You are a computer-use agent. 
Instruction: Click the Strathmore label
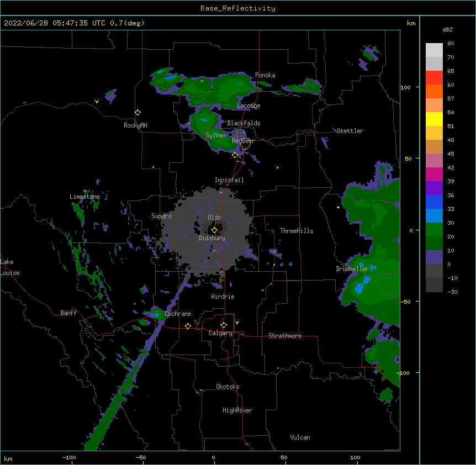pyautogui.click(x=285, y=336)
